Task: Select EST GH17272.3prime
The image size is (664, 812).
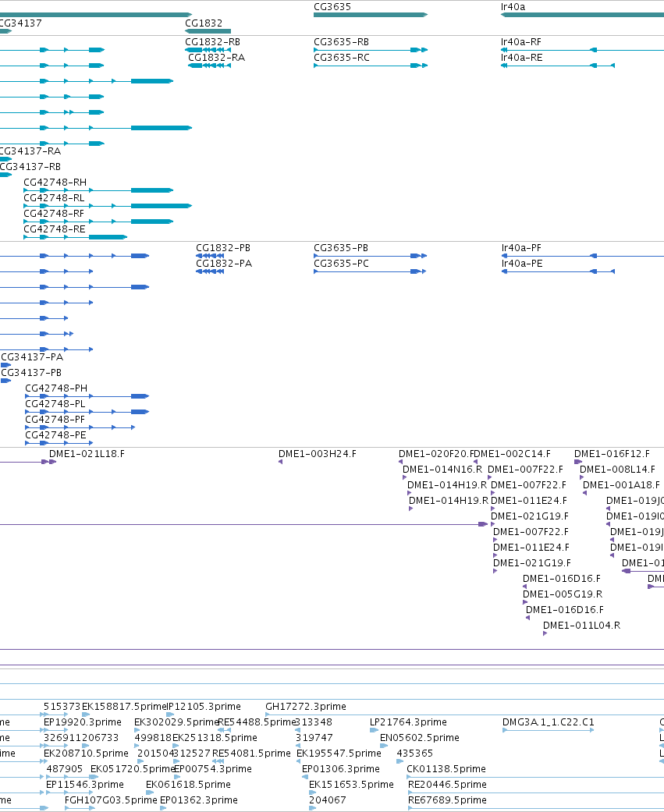Action: pyautogui.click(x=306, y=707)
